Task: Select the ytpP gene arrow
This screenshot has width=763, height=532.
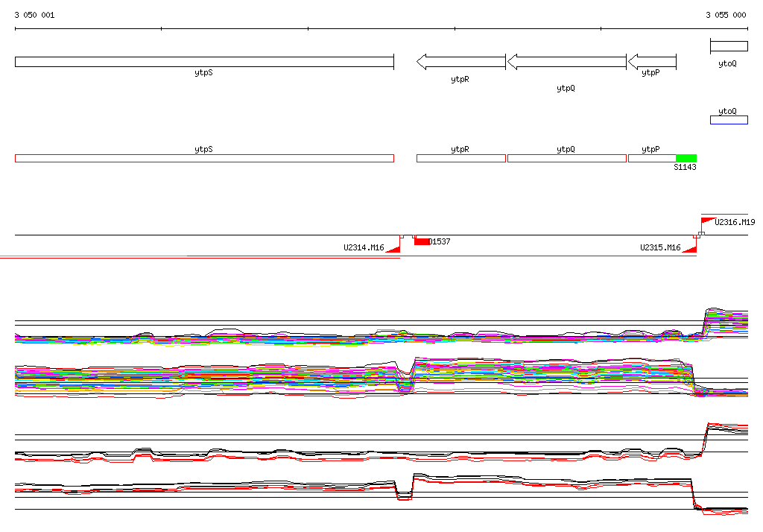Action: tap(652, 62)
